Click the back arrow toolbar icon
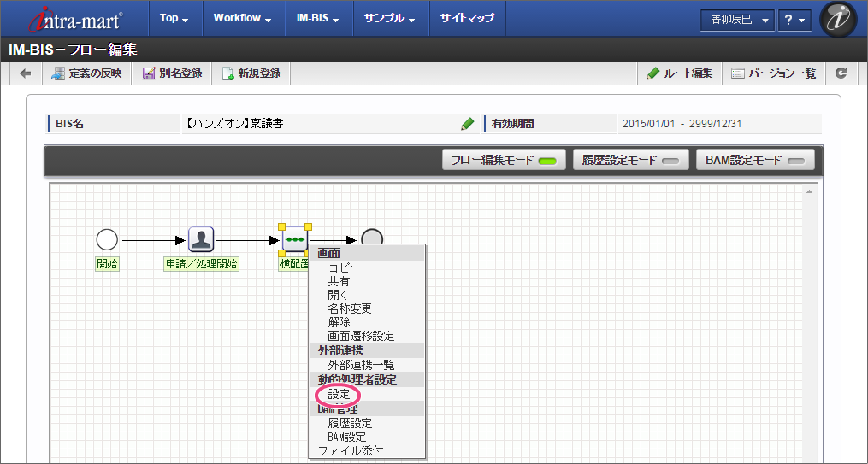Viewport: 868px width, 464px height. coord(26,73)
